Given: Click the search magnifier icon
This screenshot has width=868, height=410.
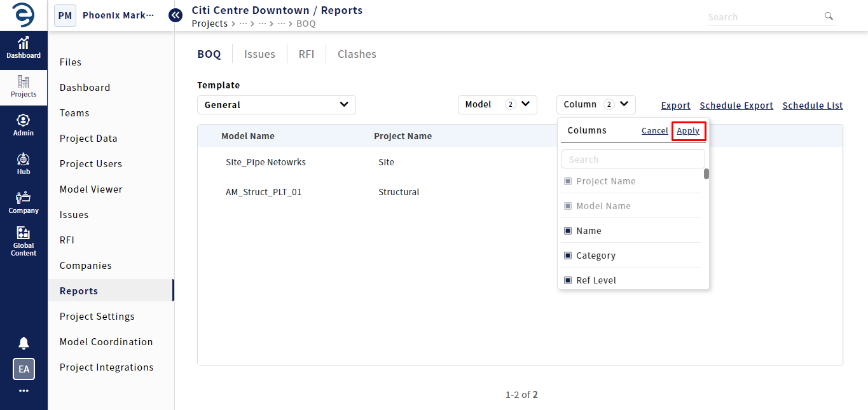Looking at the screenshot, I should (828, 17).
